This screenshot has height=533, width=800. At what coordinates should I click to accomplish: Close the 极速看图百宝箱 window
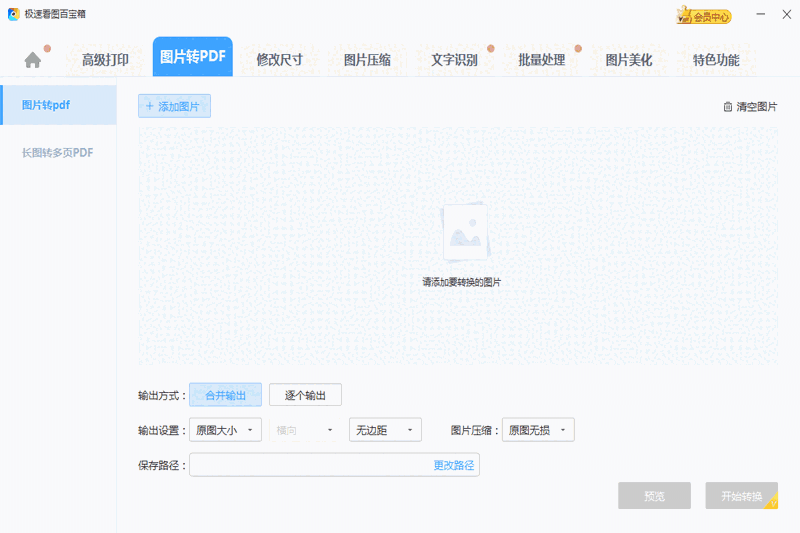(787, 14)
